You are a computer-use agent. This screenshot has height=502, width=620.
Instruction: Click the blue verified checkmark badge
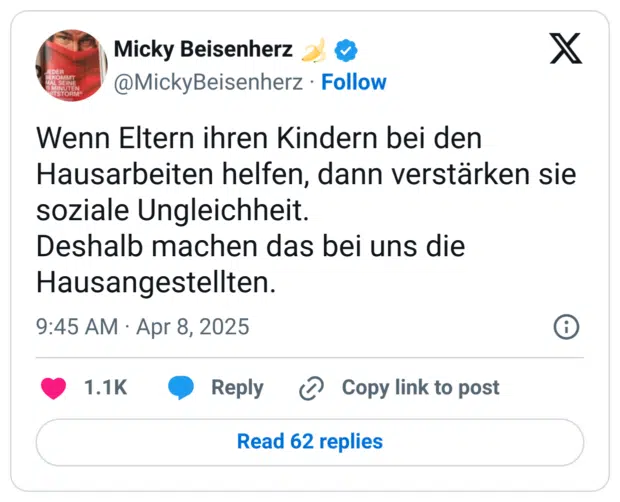(346, 51)
